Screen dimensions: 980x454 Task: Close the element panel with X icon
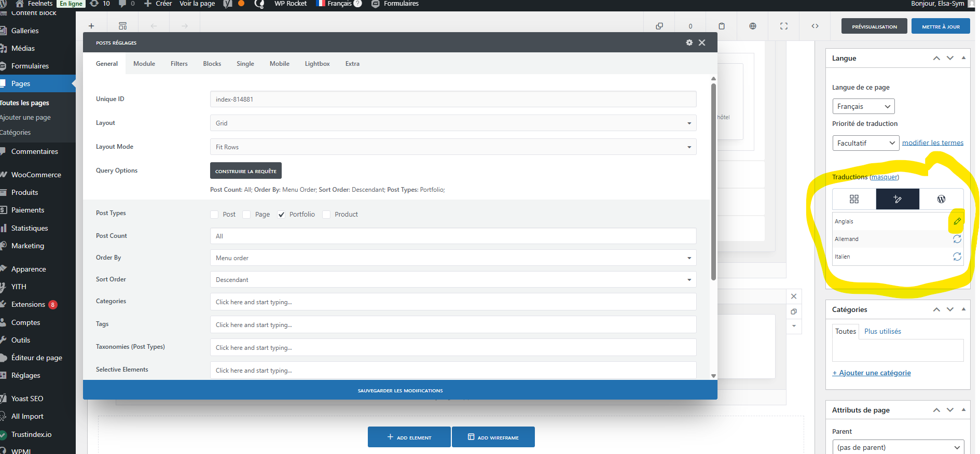(x=794, y=296)
